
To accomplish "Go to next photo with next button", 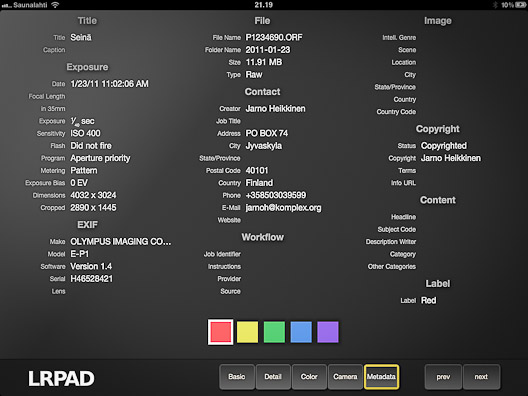I will tap(481, 376).
